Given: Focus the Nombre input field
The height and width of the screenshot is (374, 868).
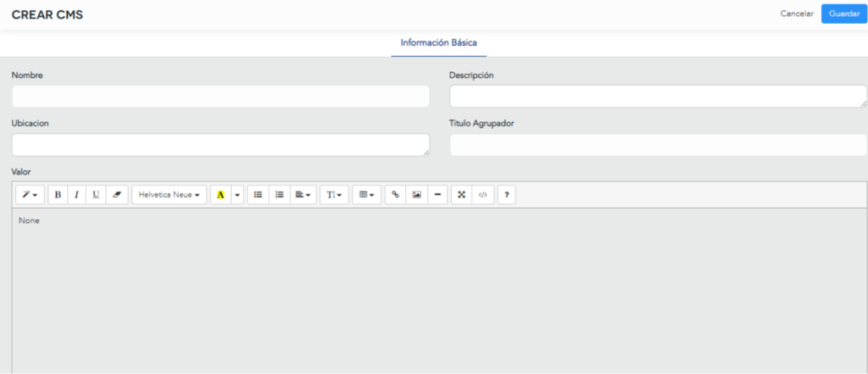Looking at the screenshot, I should (220, 97).
